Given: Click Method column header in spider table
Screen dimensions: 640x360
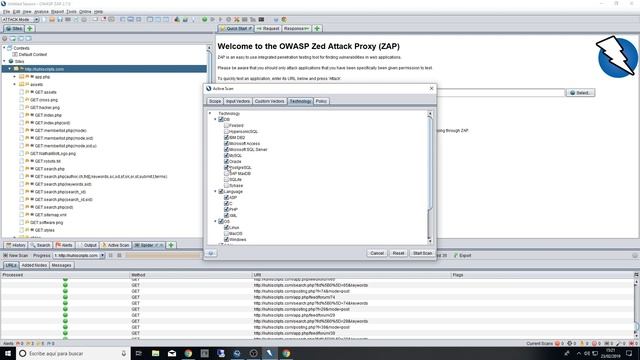Looking at the screenshot, I should tap(191, 275).
